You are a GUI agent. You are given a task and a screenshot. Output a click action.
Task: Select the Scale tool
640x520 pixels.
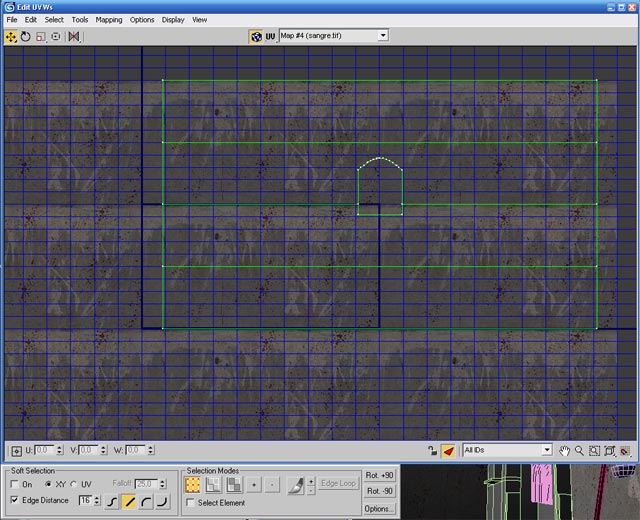[x=41, y=37]
